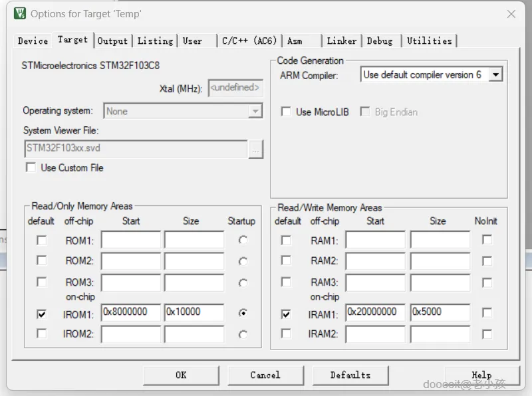Image resolution: width=532 pixels, height=396 pixels.
Task: Click the ROM3 Start address field
Action: pos(131,282)
